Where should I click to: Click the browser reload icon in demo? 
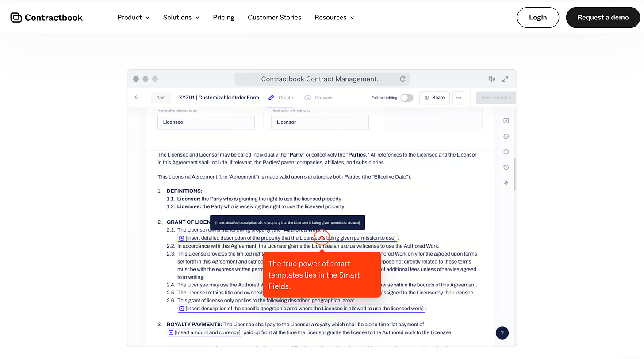(402, 79)
